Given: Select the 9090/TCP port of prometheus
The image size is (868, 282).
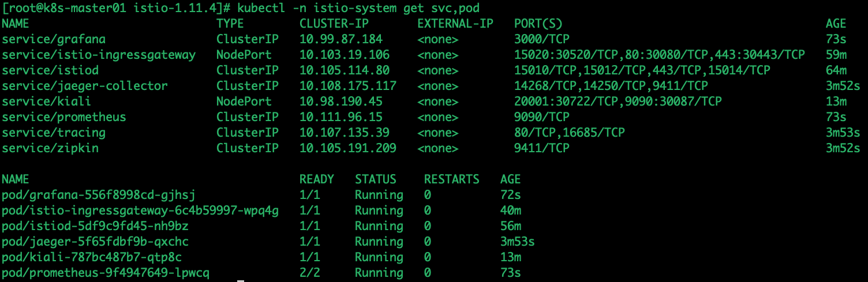Looking at the screenshot, I should point(542,117).
